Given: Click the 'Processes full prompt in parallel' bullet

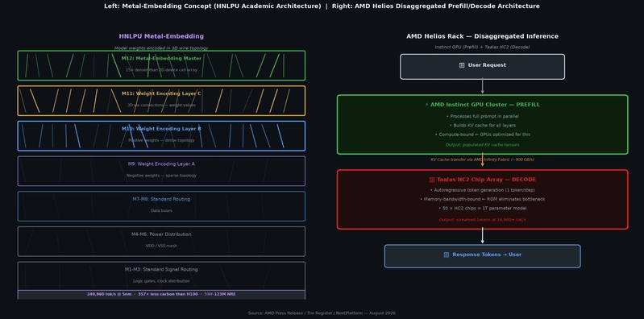Looking at the screenshot, I should 482,116.
